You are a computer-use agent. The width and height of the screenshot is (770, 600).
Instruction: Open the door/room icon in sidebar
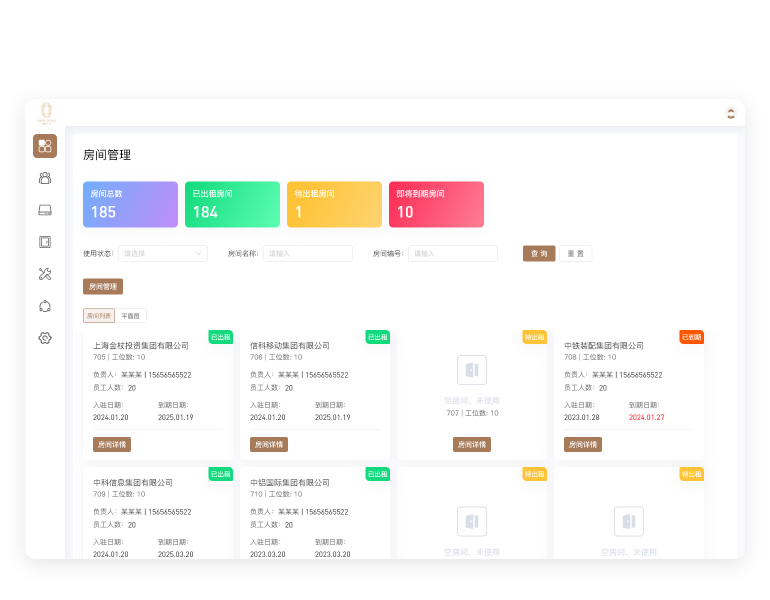(x=45, y=242)
